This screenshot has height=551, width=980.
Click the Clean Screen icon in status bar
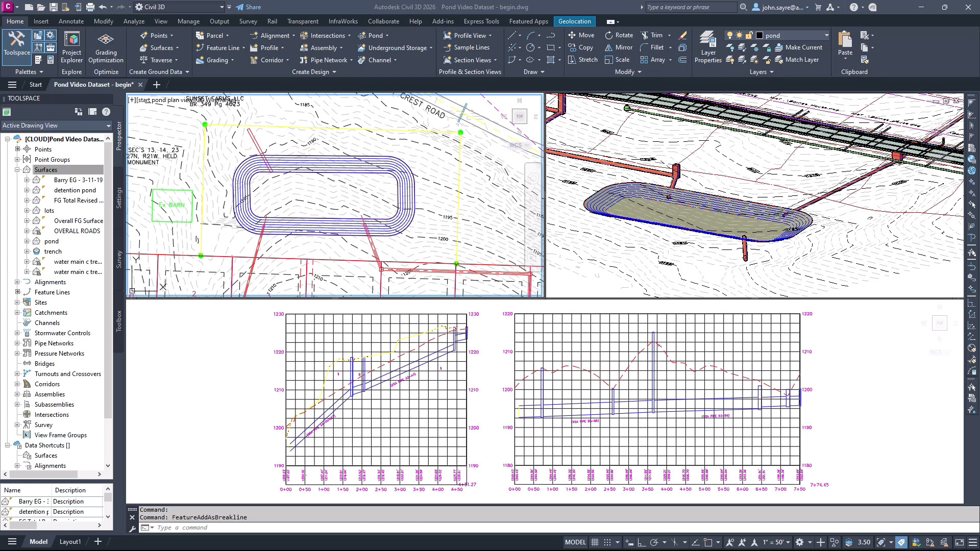coord(960,542)
